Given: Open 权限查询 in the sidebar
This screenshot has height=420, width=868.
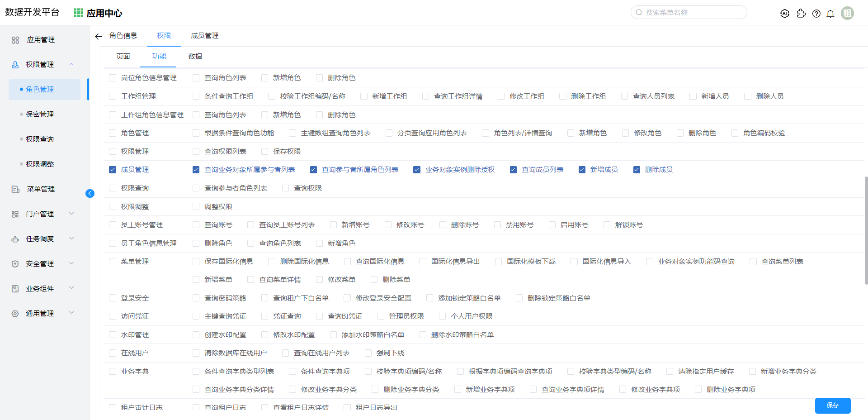Looking at the screenshot, I should [40, 139].
